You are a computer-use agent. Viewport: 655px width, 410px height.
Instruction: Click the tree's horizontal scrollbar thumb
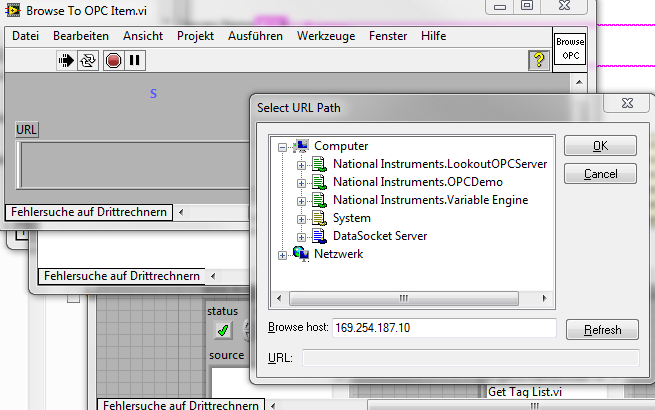[404, 298]
